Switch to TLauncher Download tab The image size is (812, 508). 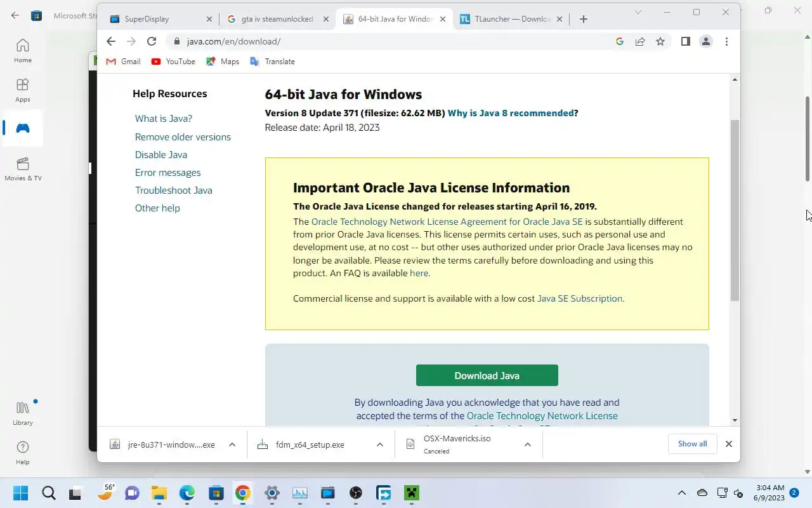(513, 19)
